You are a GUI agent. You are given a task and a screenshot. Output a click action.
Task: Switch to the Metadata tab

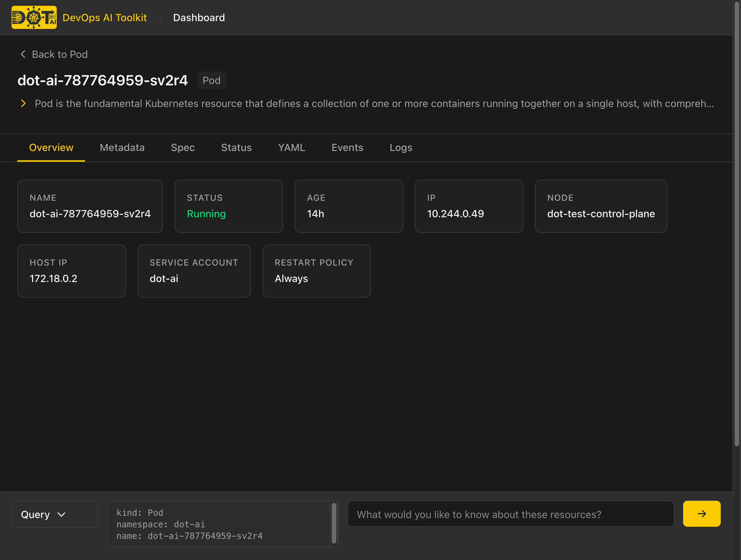[x=122, y=147]
